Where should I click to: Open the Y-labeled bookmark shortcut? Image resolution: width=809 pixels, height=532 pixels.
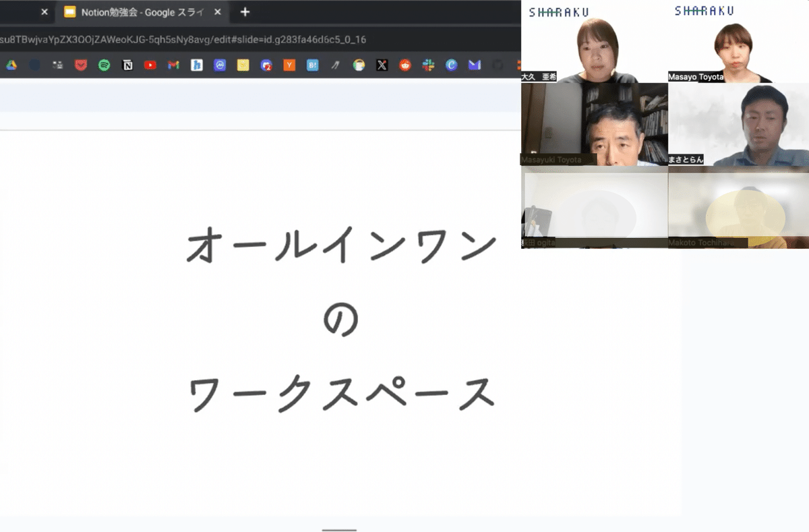[289, 65]
